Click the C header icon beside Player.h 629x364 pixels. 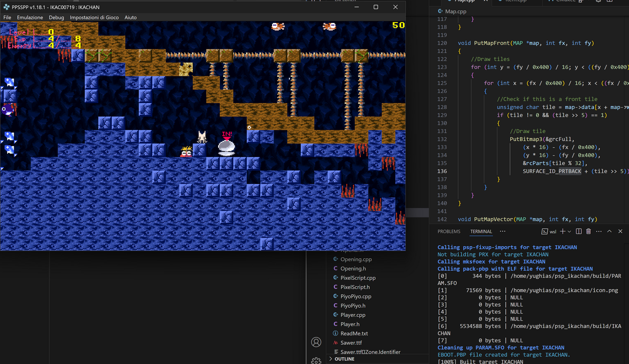pos(335,324)
